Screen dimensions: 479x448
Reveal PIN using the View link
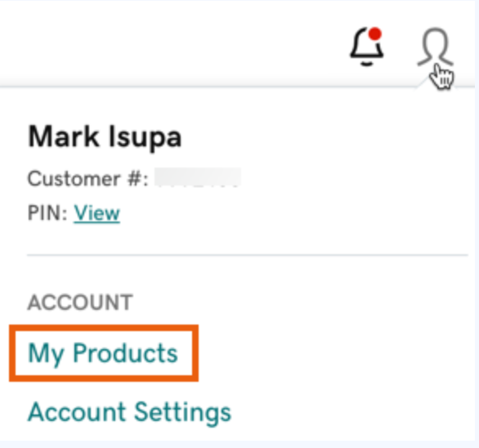click(96, 213)
